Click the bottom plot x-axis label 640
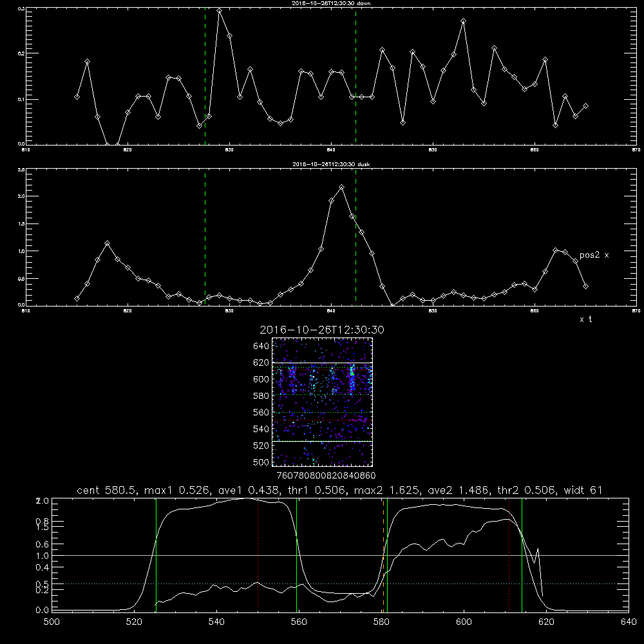 [629, 622]
